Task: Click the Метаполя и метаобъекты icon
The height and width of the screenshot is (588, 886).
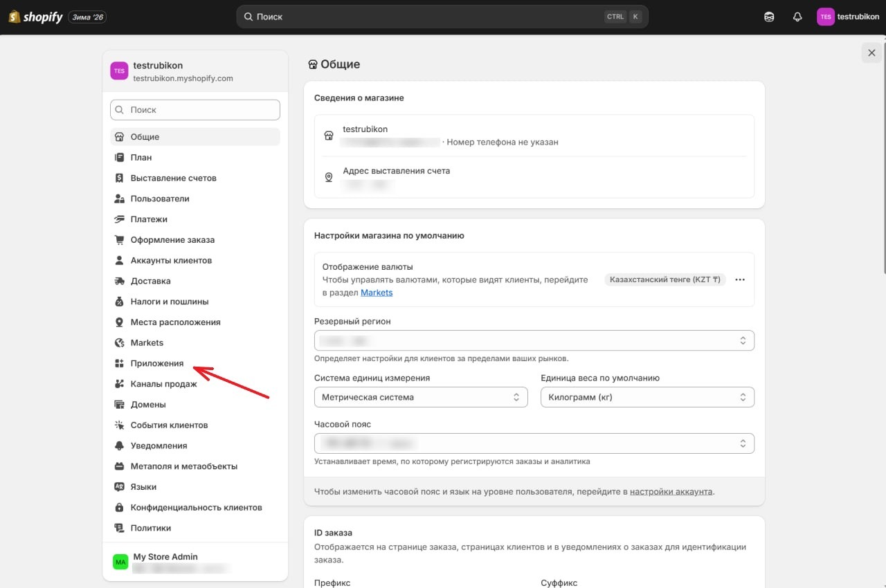Action: click(119, 466)
